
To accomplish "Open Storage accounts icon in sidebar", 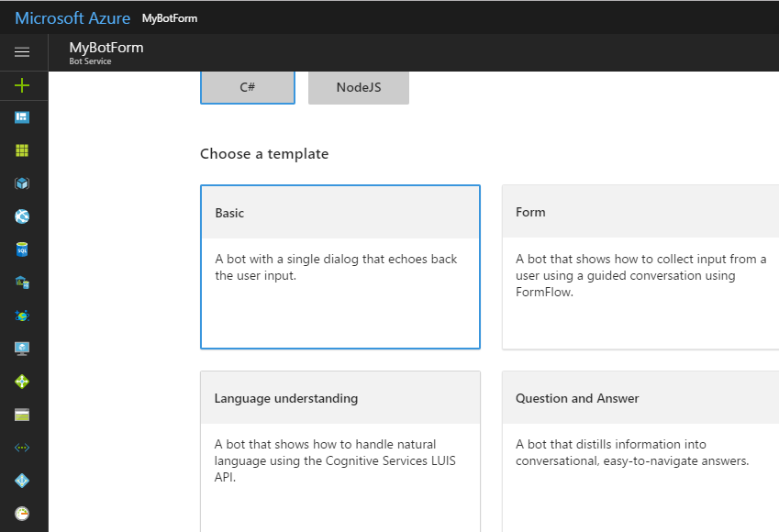I will coord(22,415).
